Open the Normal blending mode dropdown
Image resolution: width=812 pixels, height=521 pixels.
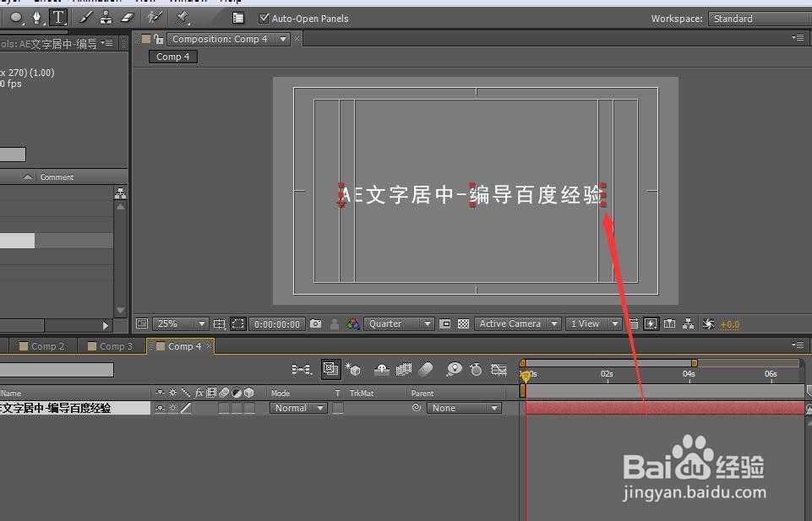[298, 408]
